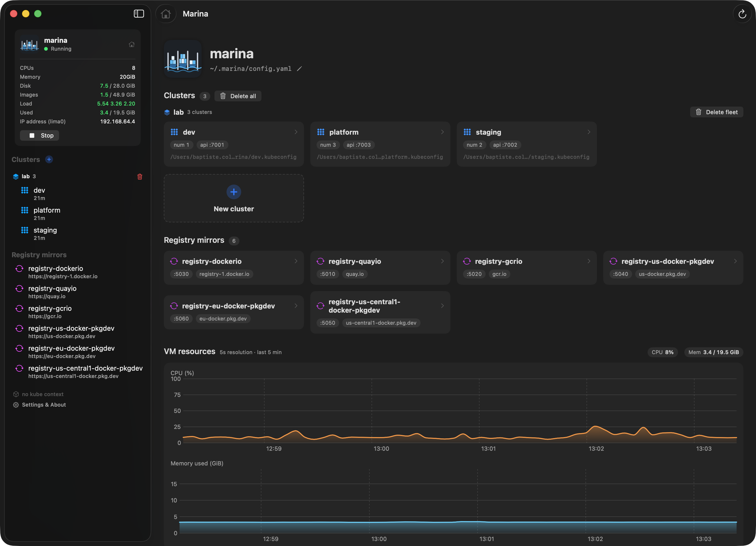Click the settings gear icon in the sidebar
Screen dimensions: 756x546
tap(16, 405)
